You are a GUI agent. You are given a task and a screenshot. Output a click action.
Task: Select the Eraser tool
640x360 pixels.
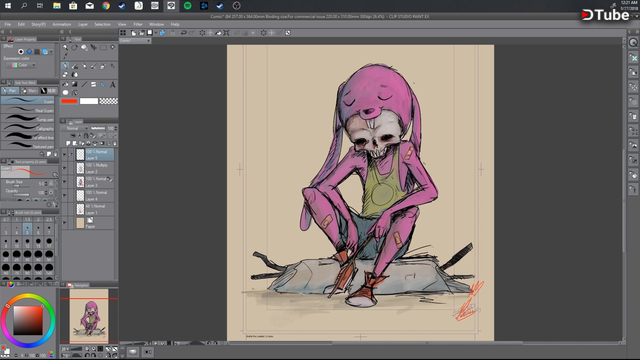pos(65,74)
